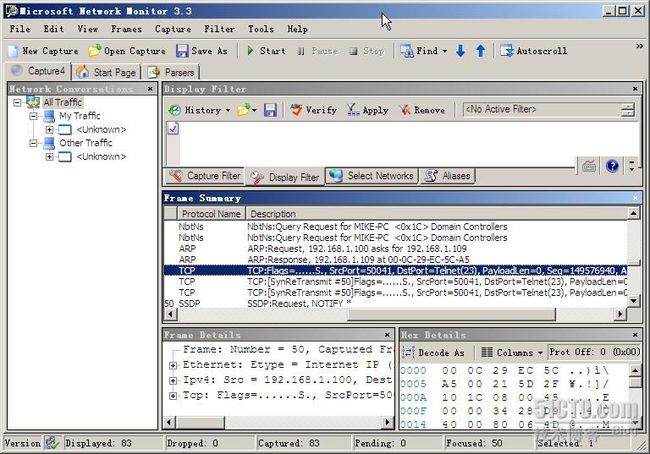This screenshot has width=650, height=454.
Task: Click the Stop capture button
Action: (x=366, y=51)
